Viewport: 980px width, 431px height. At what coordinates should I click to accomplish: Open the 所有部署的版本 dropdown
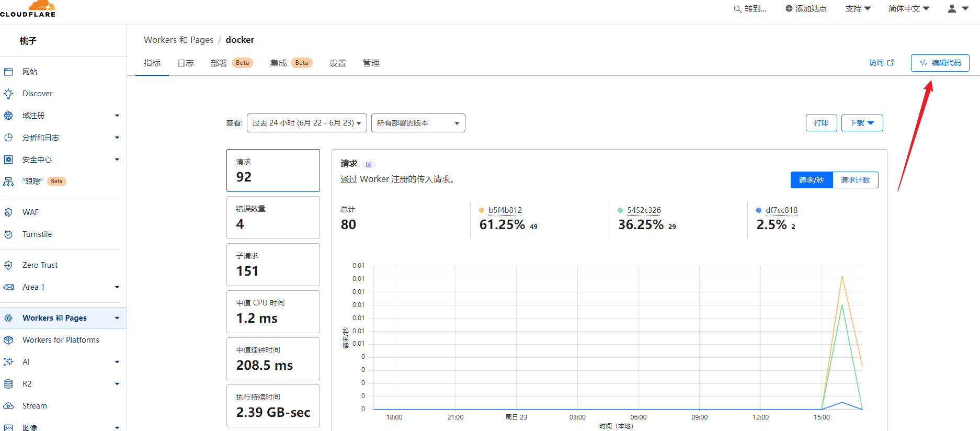coord(418,123)
